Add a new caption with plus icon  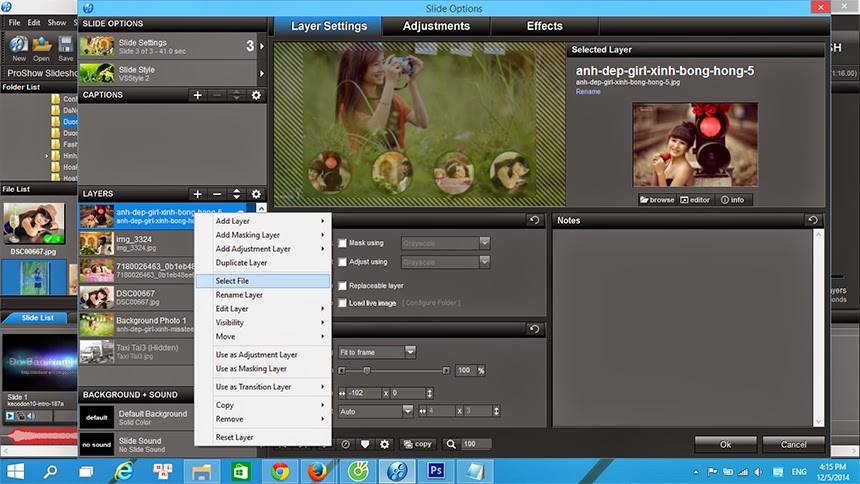point(197,95)
